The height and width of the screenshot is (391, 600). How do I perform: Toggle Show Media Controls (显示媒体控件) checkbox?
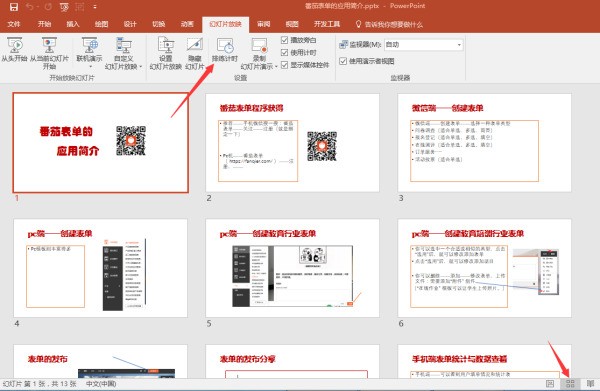coord(284,65)
